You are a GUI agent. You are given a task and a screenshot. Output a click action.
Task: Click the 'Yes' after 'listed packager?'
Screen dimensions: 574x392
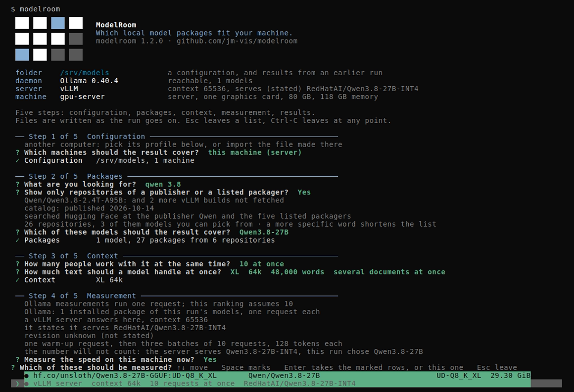coord(304,193)
